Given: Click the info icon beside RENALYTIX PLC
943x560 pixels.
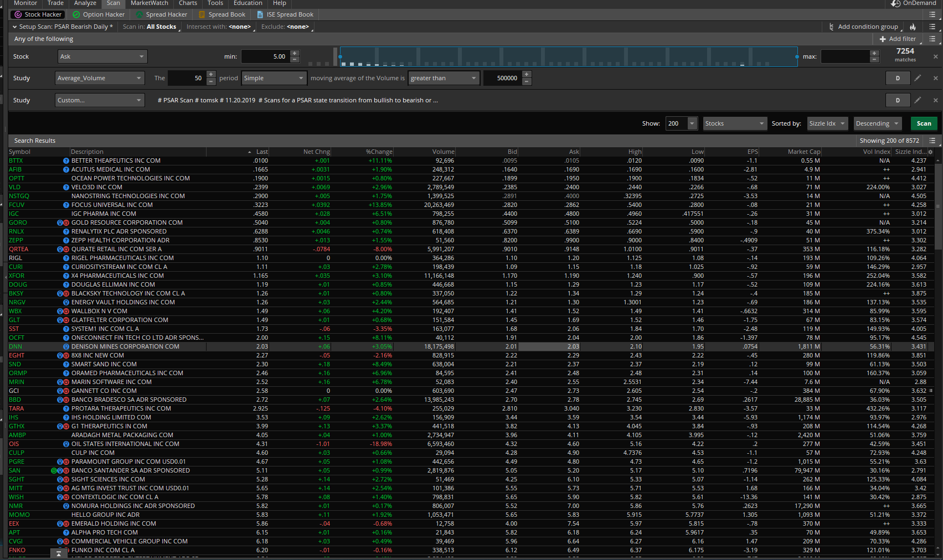Looking at the screenshot, I should [x=66, y=231].
